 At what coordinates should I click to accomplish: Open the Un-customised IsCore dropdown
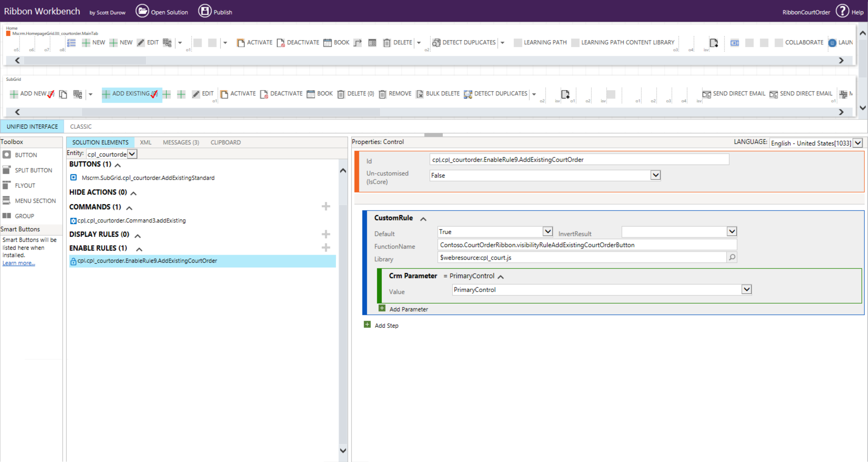pyautogui.click(x=655, y=175)
